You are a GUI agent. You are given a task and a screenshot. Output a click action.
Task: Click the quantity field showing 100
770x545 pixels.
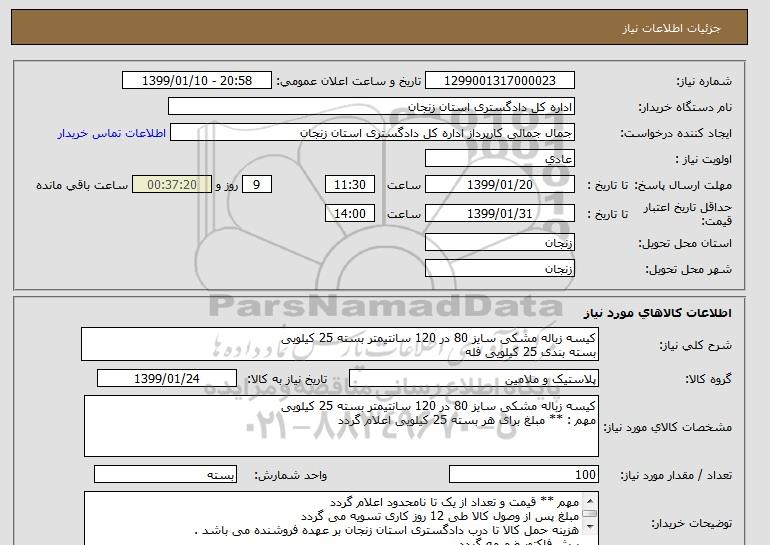click(x=523, y=475)
